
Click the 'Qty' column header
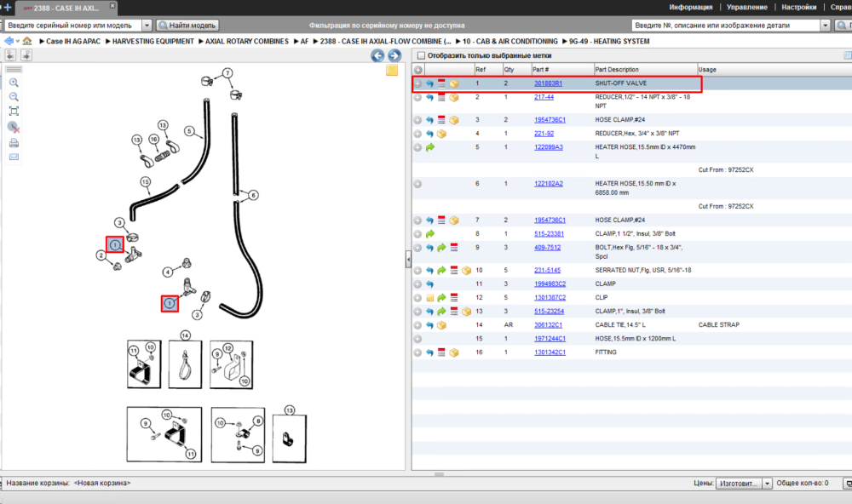(517, 70)
